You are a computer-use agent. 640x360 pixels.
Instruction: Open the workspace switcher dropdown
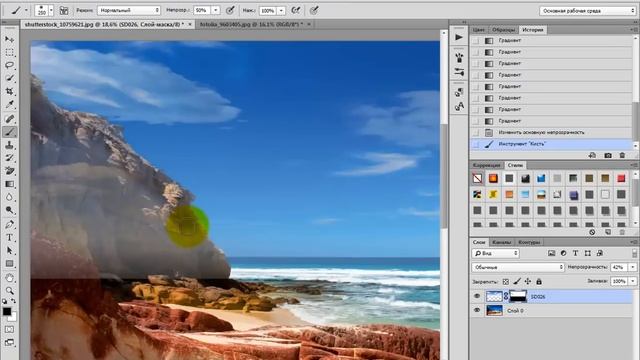click(587, 11)
